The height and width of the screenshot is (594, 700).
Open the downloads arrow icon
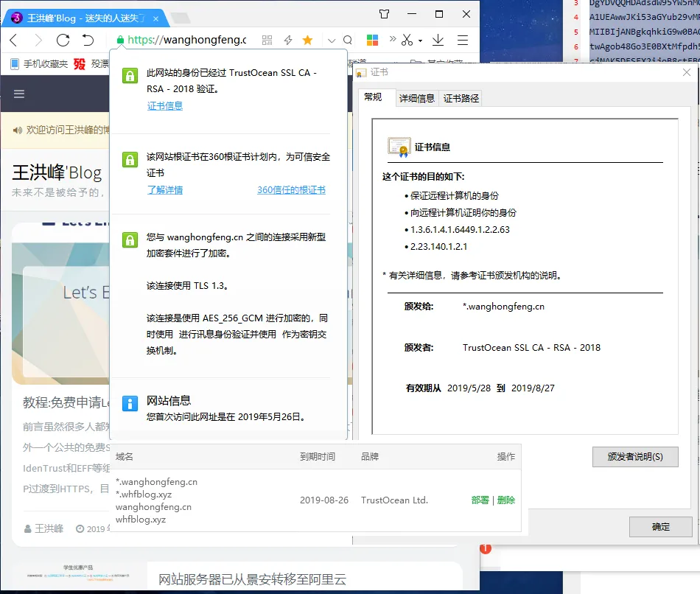click(438, 41)
